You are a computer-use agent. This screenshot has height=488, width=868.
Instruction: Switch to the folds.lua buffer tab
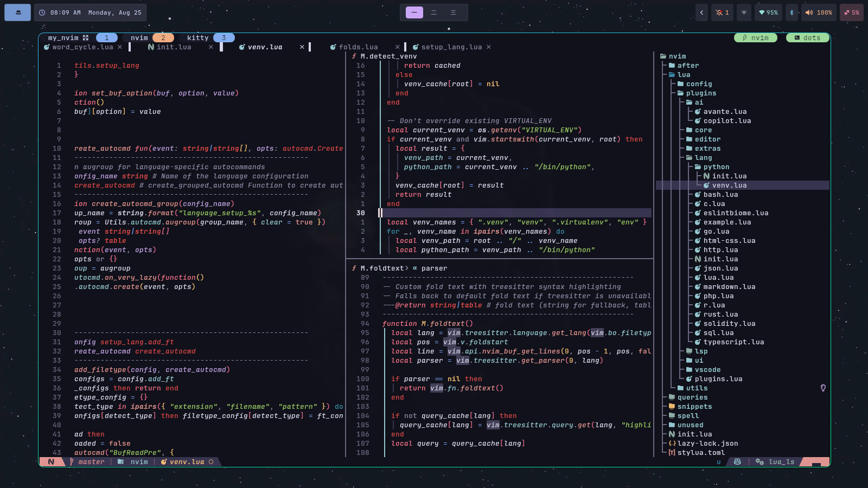pos(358,47)
